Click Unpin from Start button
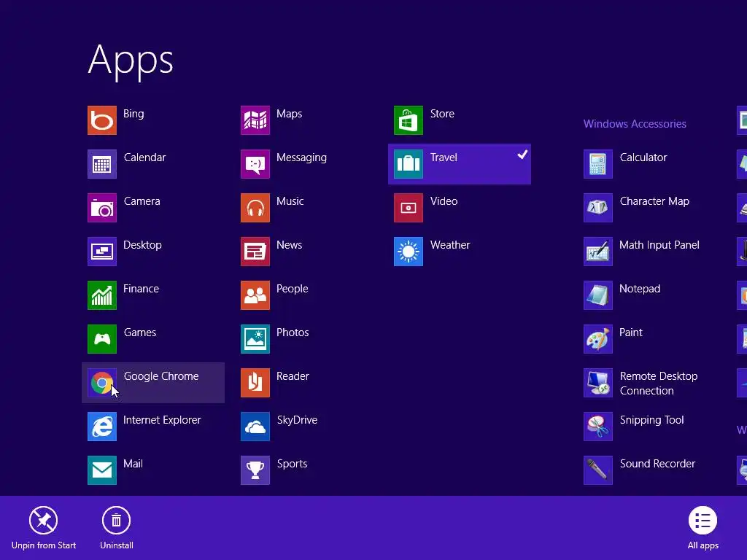Viewport: 747px width, 560px height. 43,528
